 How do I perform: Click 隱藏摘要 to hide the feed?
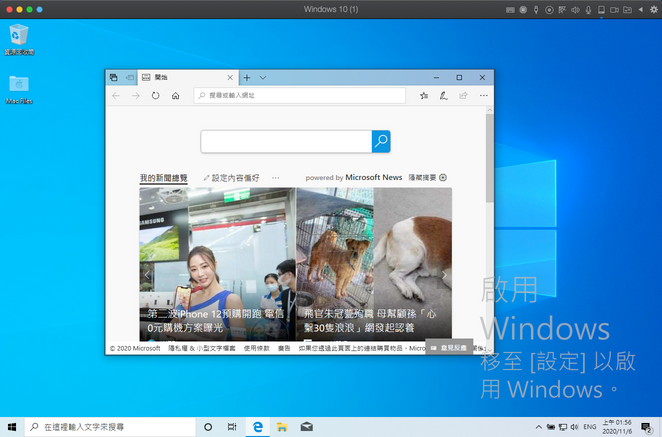coord(427,178)
